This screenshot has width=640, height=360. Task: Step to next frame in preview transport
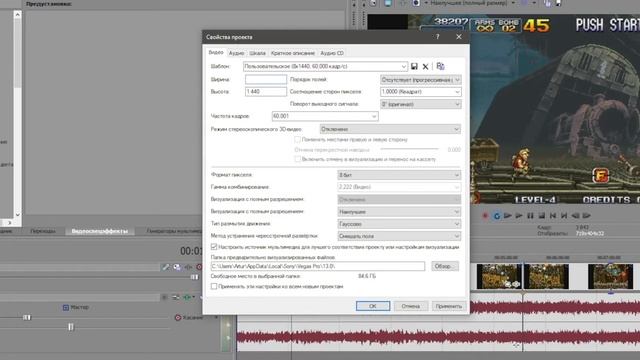(587, 216)
